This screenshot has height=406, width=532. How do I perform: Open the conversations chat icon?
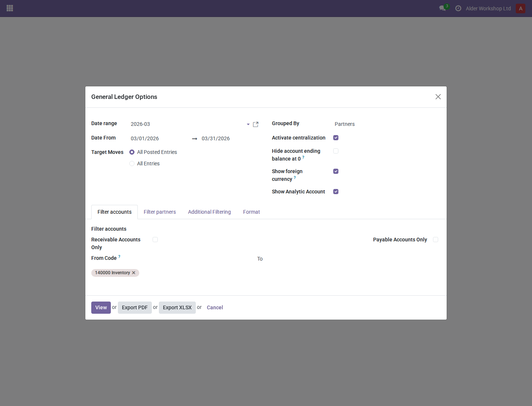click(442, 8)
